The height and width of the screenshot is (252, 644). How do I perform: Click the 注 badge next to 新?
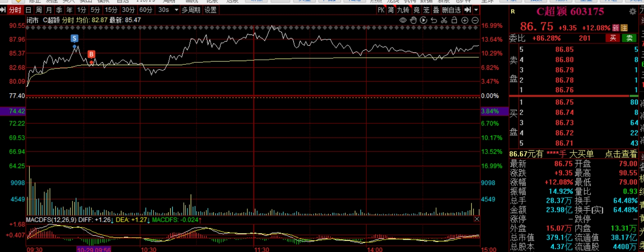coord(624,28)
